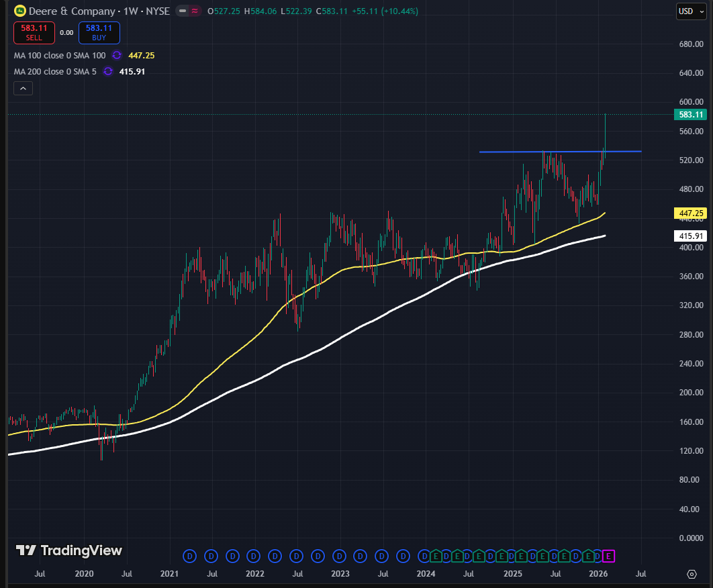713x588 pixels.
Task: Click the white 415.91 price axis label
Action: coord(690,236)
